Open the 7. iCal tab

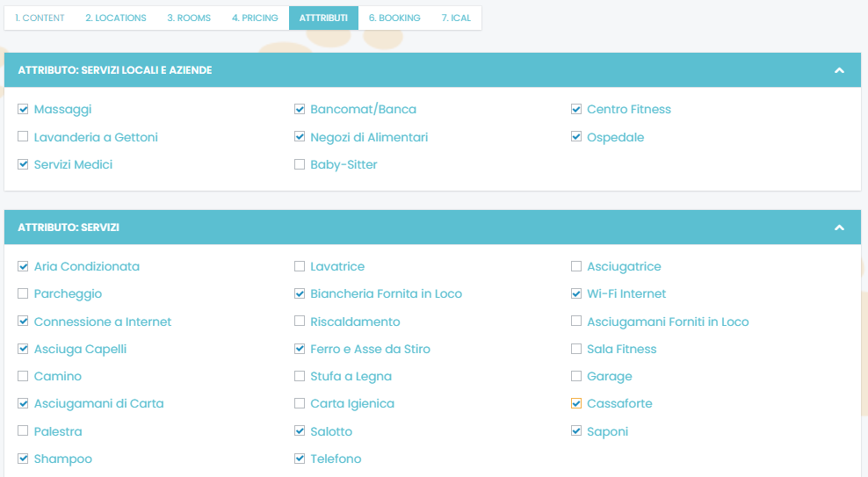point(456,18)
